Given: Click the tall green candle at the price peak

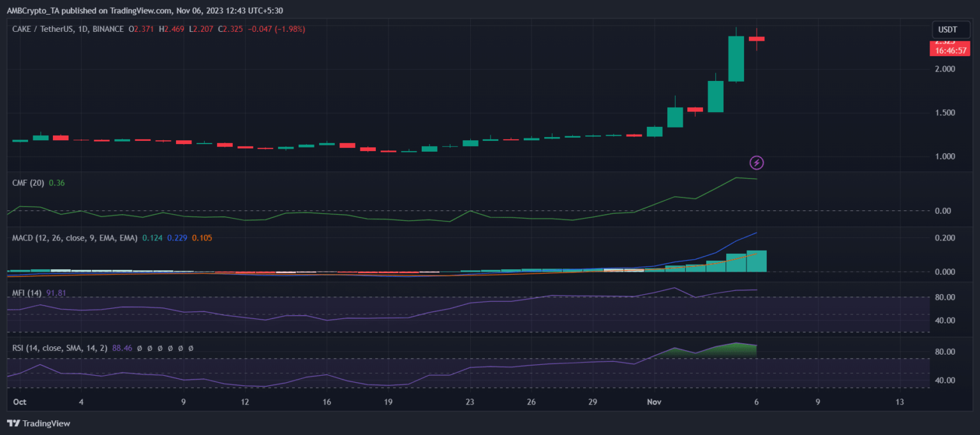Looking at the screenshot, I should (736, 59).
